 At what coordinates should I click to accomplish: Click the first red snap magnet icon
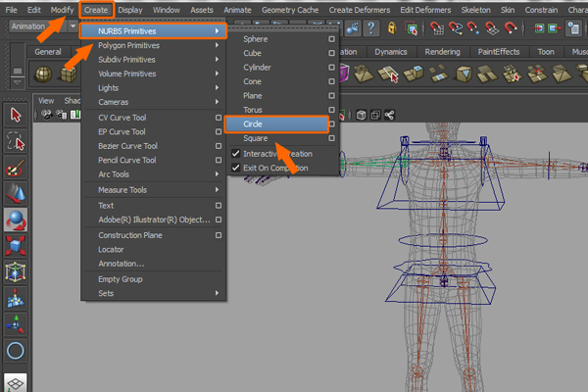point(436,28)
